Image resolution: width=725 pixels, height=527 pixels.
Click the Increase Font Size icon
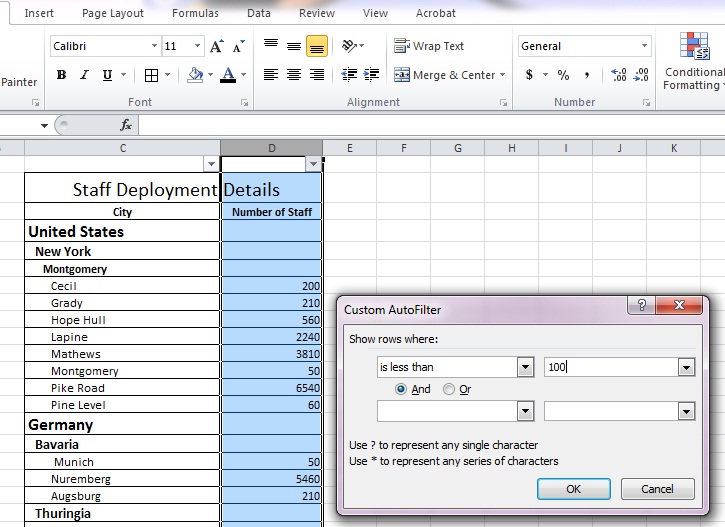[x=216, y=46]
